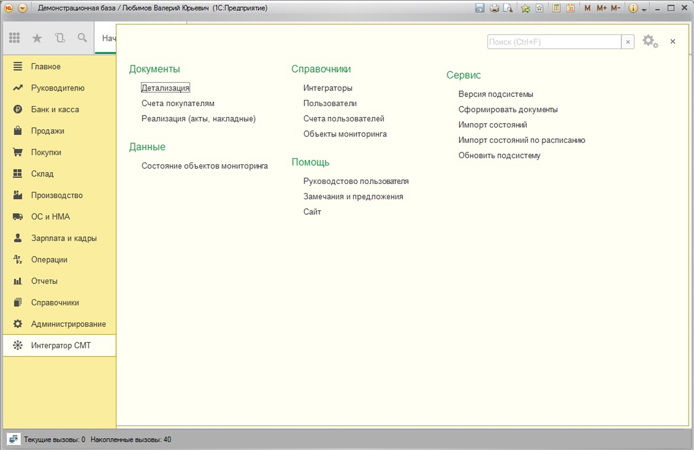This screenshot has height=450, width=694.
Task: Open the ОС и НМА section
Action: click(x=59, y=216)
